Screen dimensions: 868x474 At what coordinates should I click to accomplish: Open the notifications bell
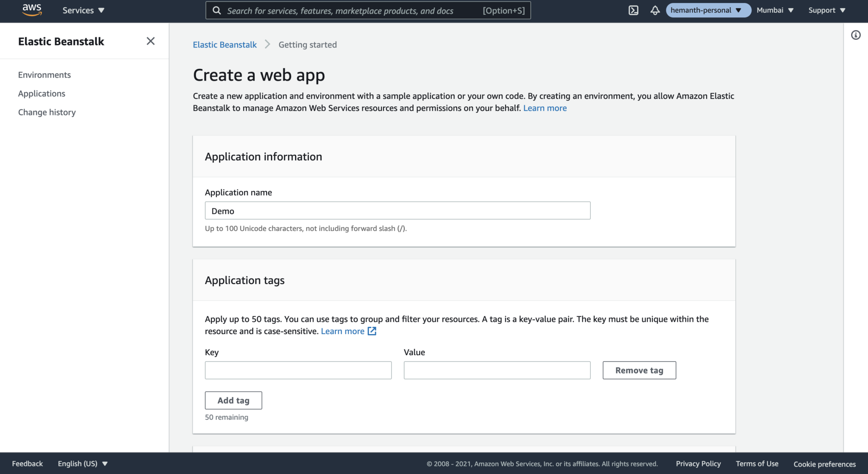(655, 10)
